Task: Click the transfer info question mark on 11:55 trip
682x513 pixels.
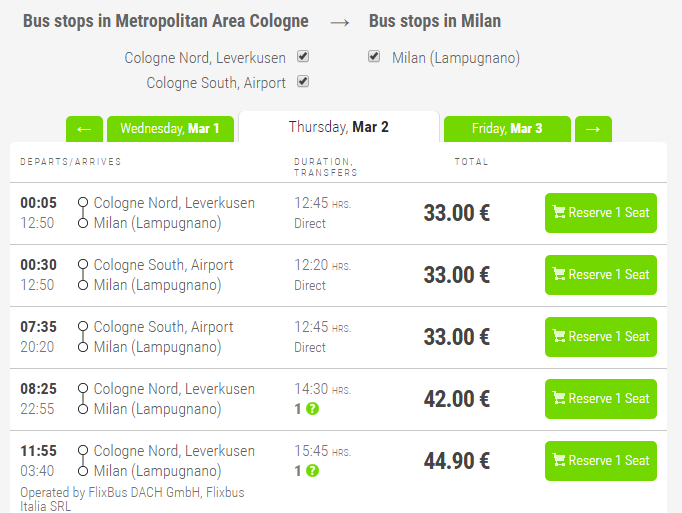Action: coord(312,471)
